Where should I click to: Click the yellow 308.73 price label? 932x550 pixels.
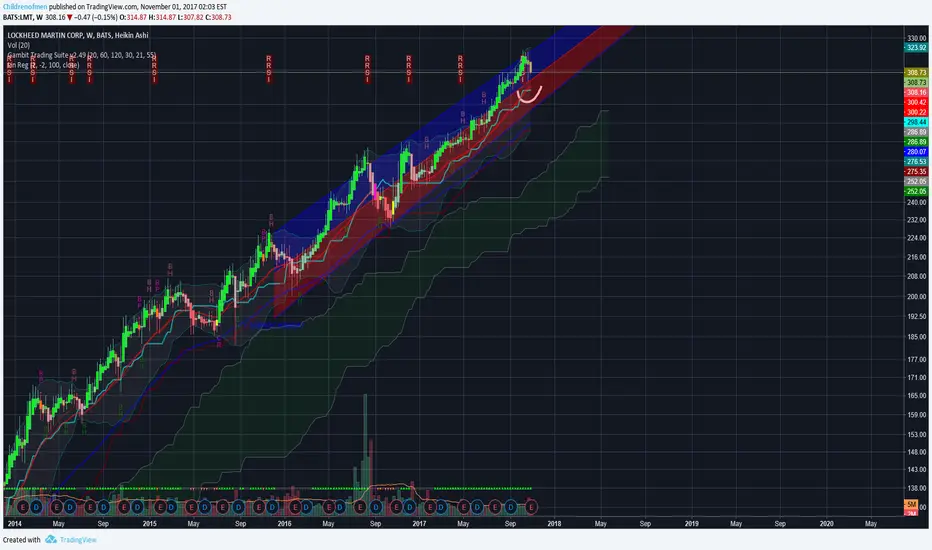[916, 73]
